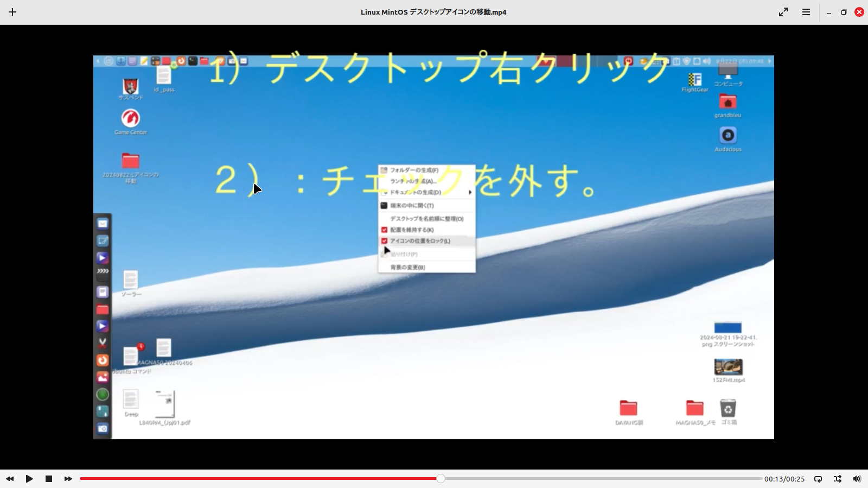Uncheck the アイコンの位置をロック(L) checkbox
Screen dimensions: 868x488
(x=384, y=241)
